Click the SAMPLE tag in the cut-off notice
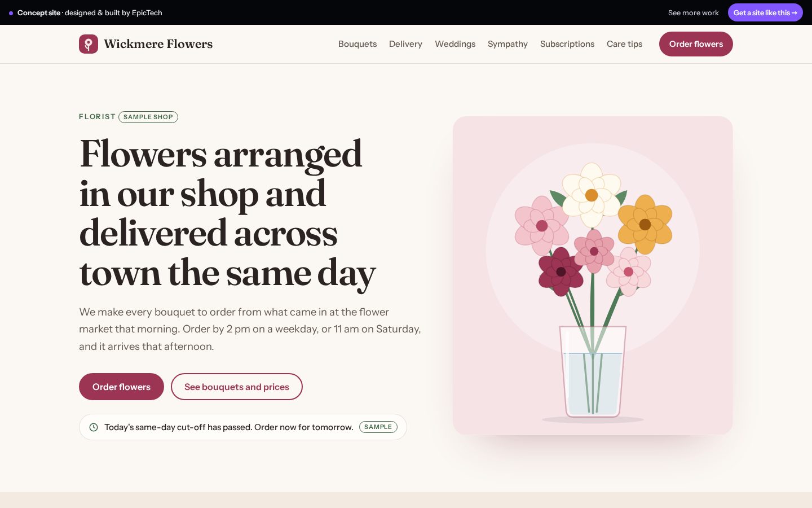Image resolution: width=812 pixels, height=508 pixels. (x=378, y=427)
